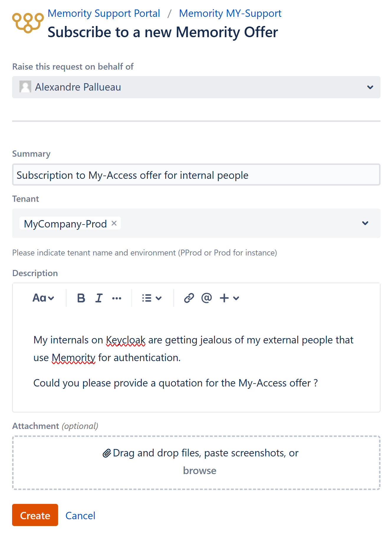Remove the MyCompany-Prod tenant tag
The width and height of the screenshot is (392, 539).
[114, 223]
